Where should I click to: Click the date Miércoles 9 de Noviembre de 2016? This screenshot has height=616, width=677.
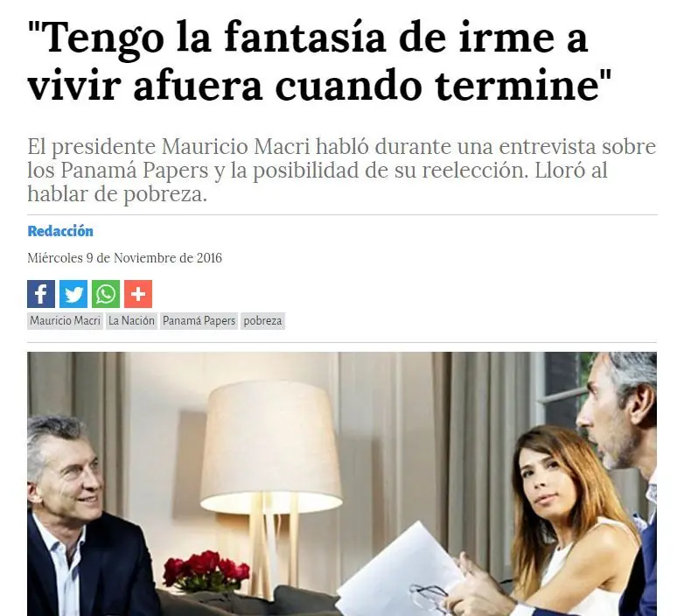coord(125,258)
